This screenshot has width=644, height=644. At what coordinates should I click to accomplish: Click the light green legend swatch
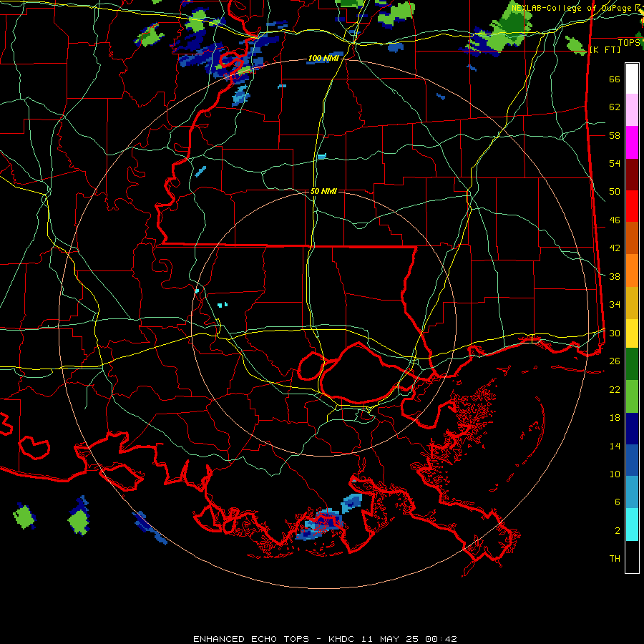[632, 396]
